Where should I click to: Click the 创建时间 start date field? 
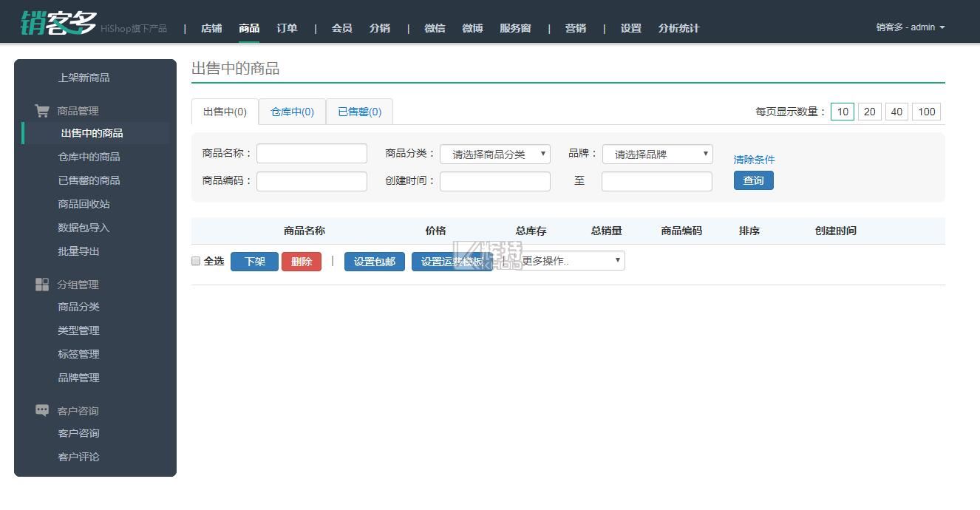[x=495, y=181]
